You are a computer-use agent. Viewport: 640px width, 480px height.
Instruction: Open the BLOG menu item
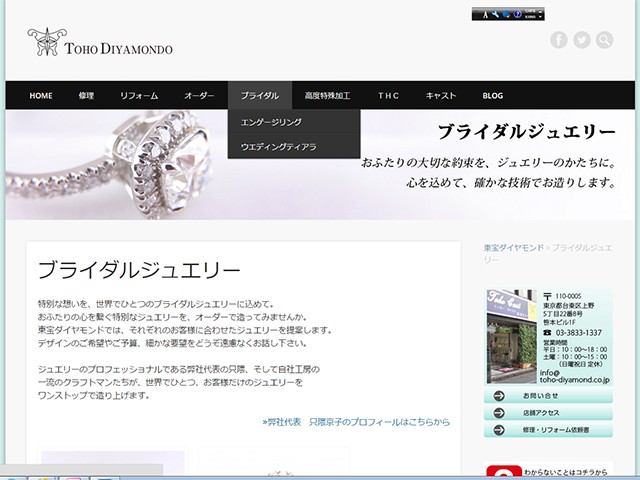(x=493, y=96)
